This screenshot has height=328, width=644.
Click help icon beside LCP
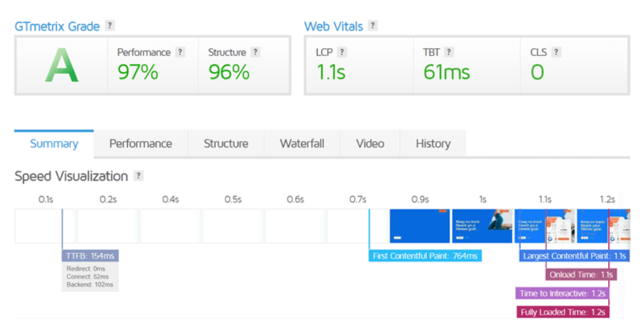[342, 52]
